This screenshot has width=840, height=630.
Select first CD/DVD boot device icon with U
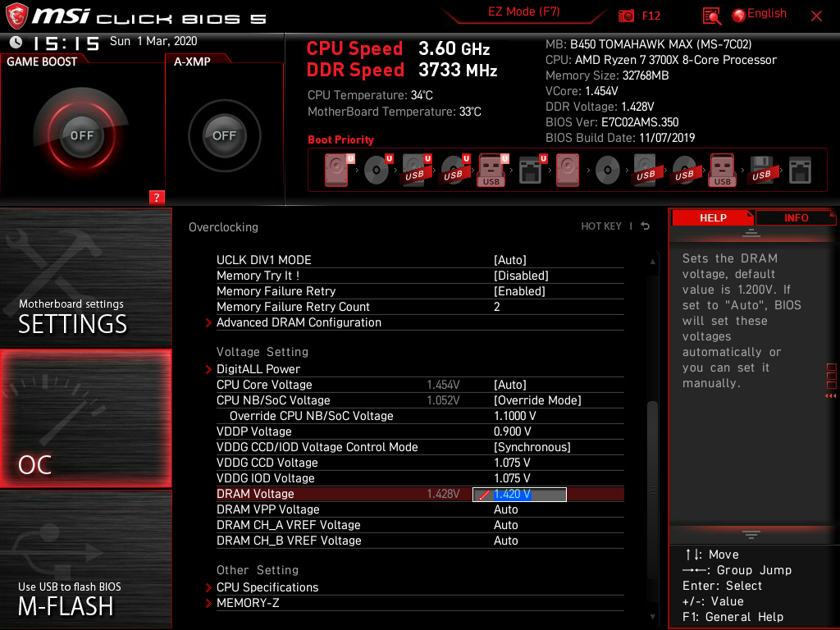377,171
